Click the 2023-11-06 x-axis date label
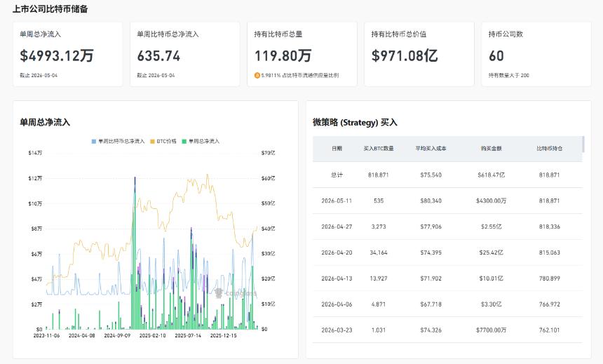603x364 pixels. (x=46, y=335)
